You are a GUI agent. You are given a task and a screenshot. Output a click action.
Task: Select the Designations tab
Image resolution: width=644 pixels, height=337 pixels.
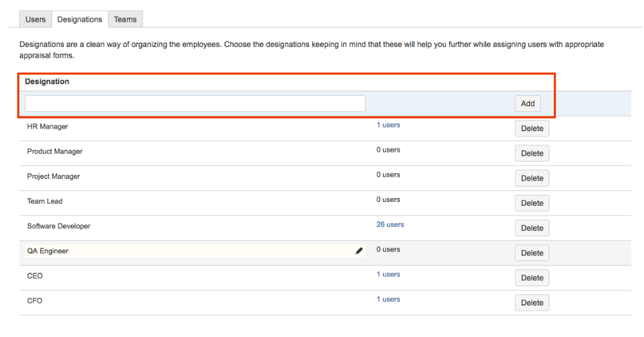pyautogui.click(x=80, y=19)
